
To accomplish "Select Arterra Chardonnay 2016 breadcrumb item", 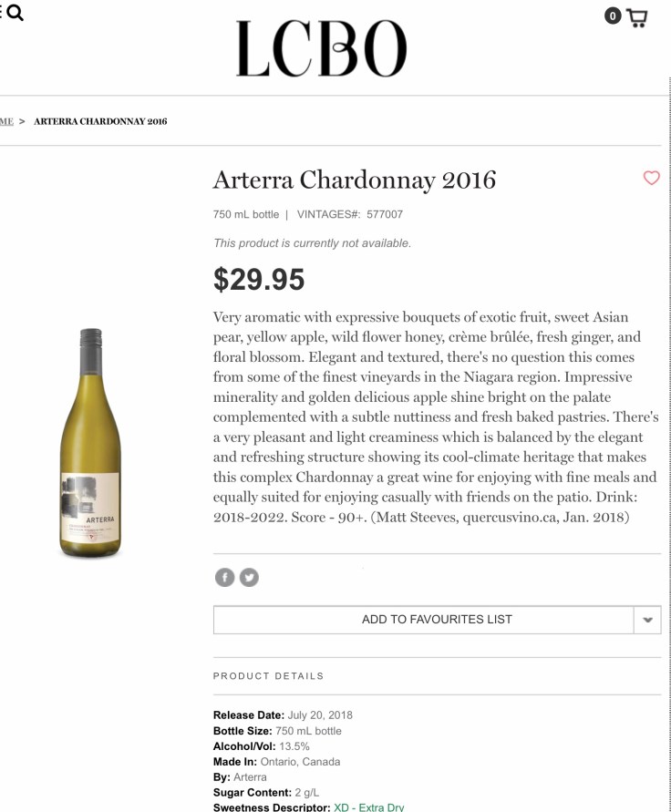I will pos(100,121).
